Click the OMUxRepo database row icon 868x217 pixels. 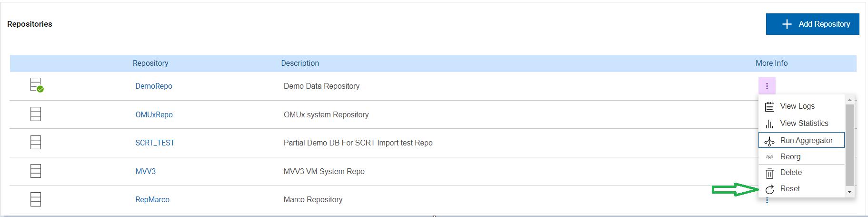[36, 114]
